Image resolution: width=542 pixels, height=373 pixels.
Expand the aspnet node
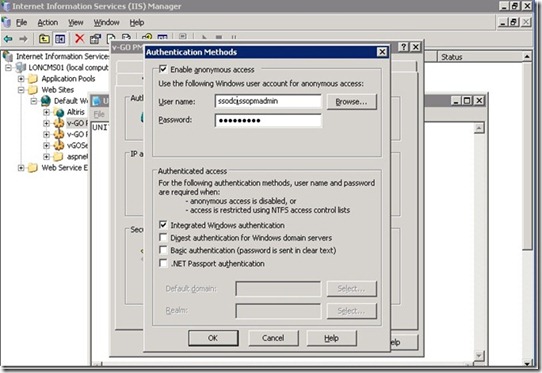pyautogui.click(x=46, y=157)
